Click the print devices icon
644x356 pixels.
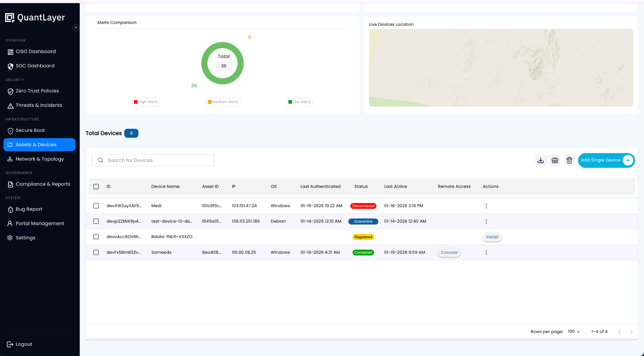click(555, 160)
